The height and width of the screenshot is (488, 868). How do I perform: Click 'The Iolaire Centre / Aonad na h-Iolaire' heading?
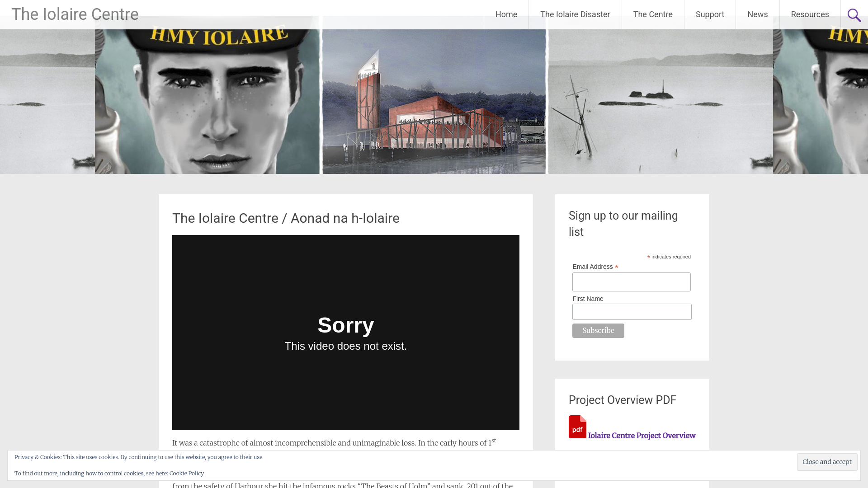286,218
